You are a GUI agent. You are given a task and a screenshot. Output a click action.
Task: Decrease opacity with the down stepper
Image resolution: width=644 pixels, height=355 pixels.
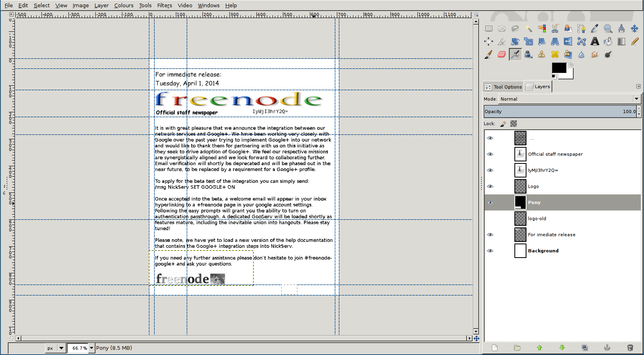coord(639,114)
